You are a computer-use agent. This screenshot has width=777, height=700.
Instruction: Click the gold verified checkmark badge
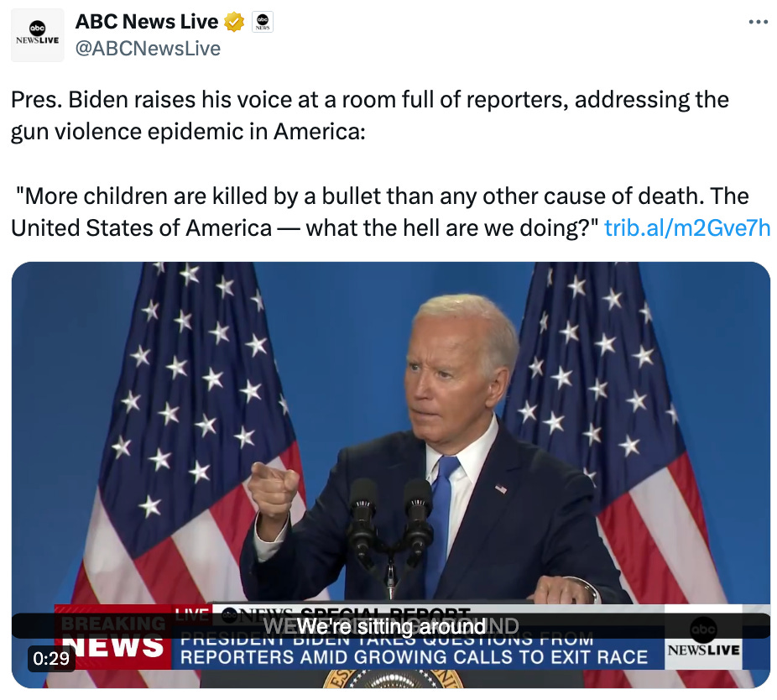(234, 22)
